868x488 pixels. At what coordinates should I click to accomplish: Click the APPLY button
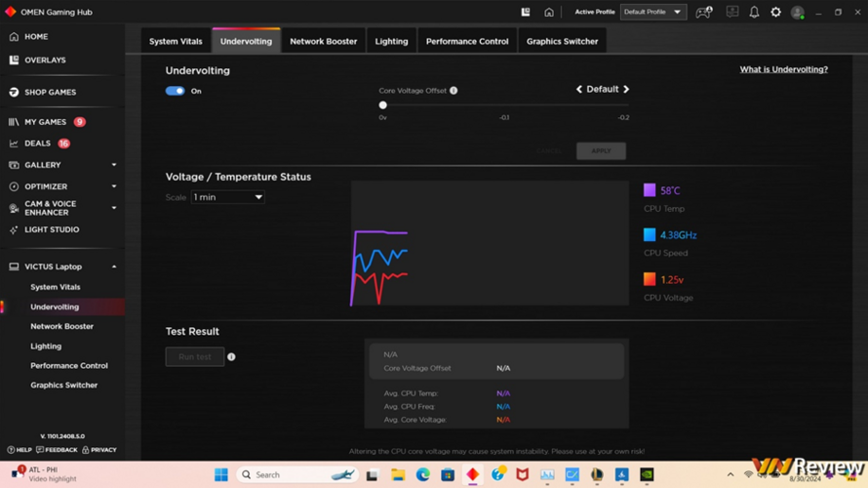[x=601, y=150]
